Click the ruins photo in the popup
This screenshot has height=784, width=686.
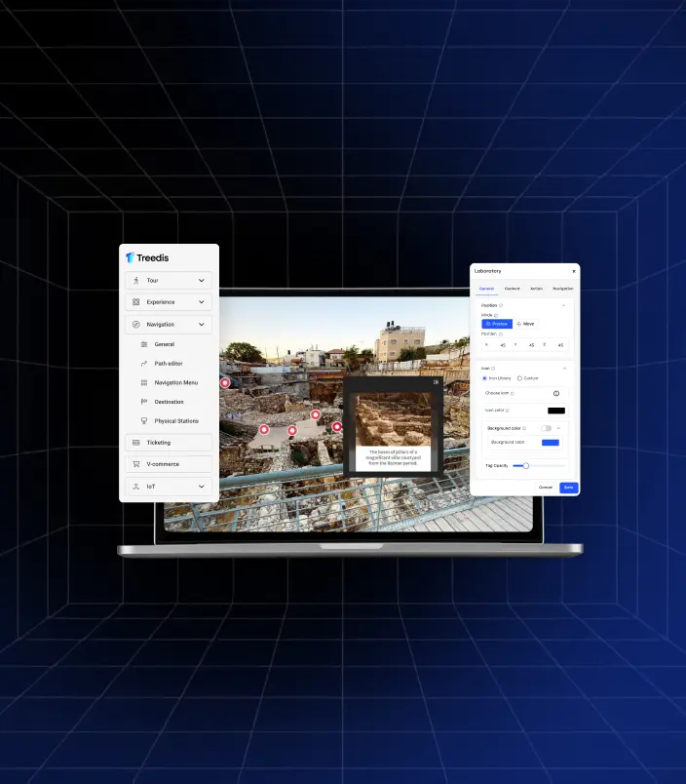[x=394, y=419]
